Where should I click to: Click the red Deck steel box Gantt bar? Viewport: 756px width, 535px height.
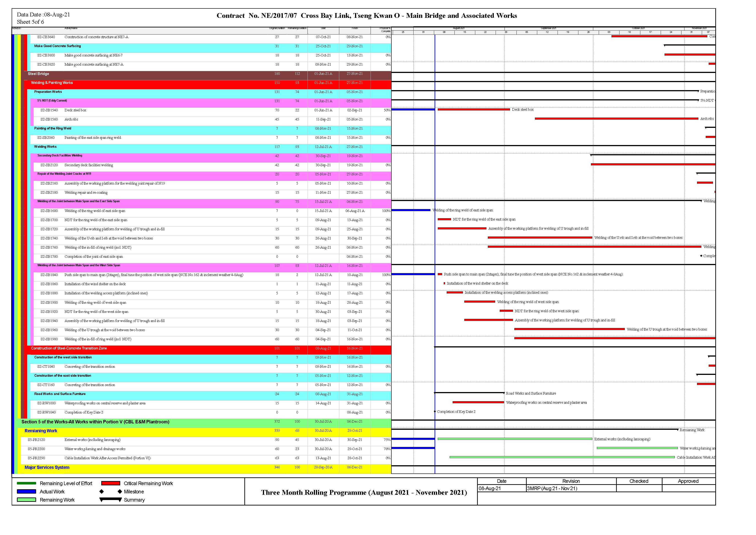tap(473, 109)
